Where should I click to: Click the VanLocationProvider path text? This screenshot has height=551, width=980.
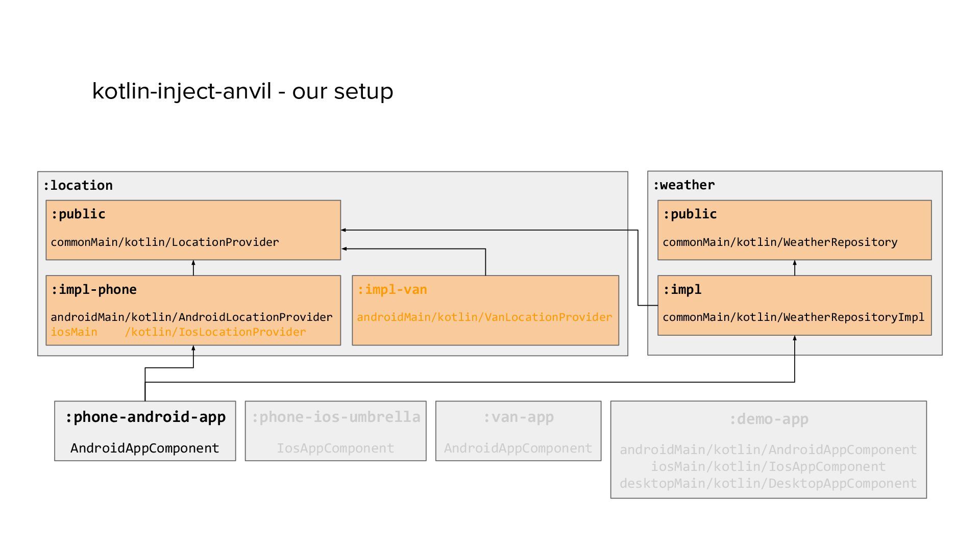(484, 317)
